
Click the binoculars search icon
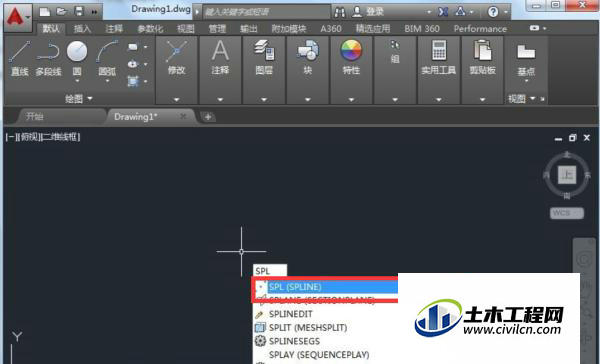(340, 12)
